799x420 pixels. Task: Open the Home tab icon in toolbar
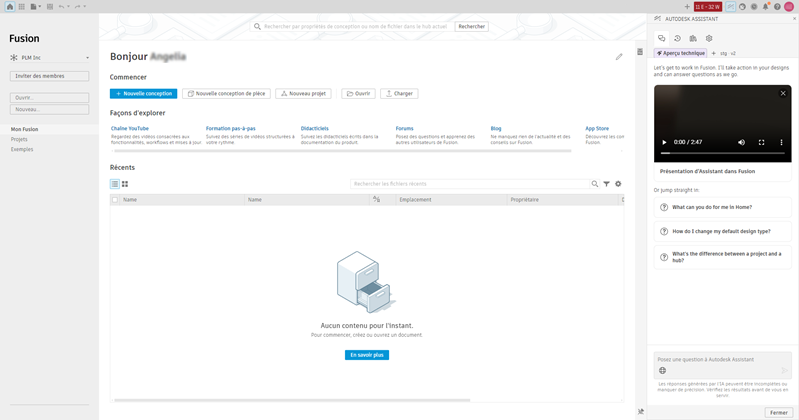(x=10, y=7)
